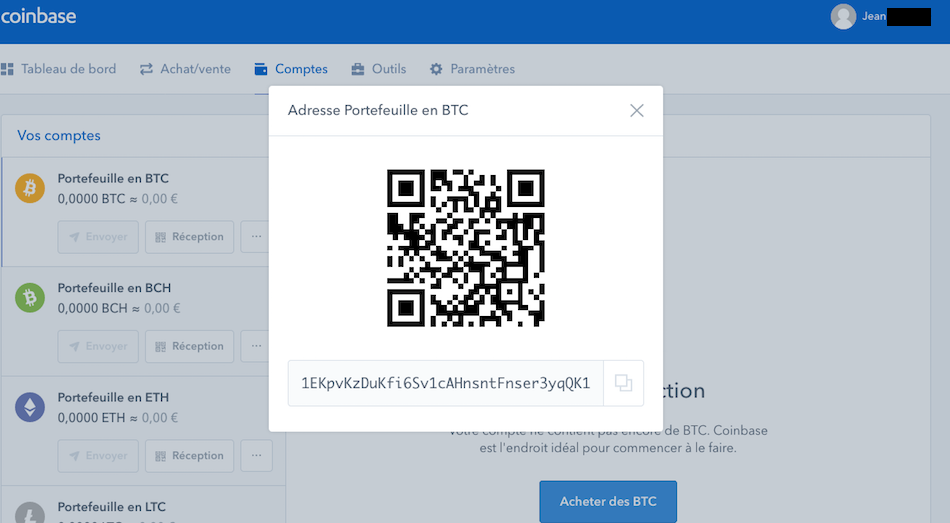
Task: Open more options for the ETH wallet
Action: coord(256,456)
